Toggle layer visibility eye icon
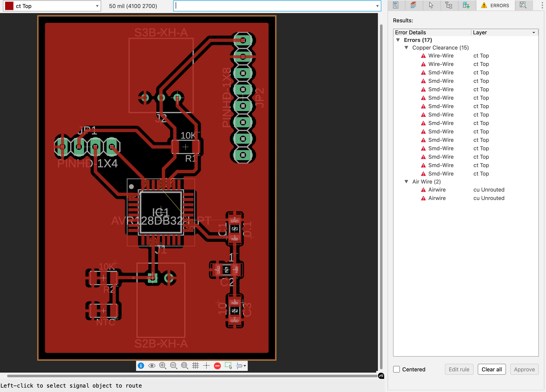 152,366
